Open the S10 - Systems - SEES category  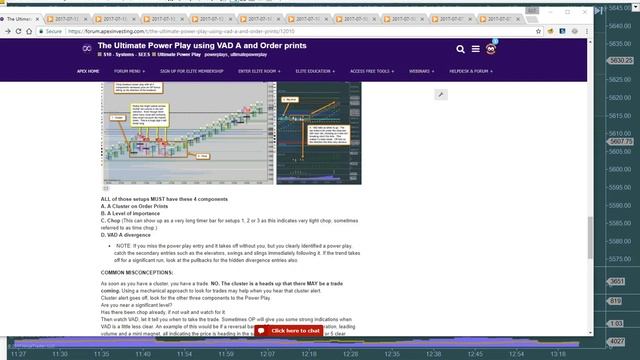pos(127,54)
